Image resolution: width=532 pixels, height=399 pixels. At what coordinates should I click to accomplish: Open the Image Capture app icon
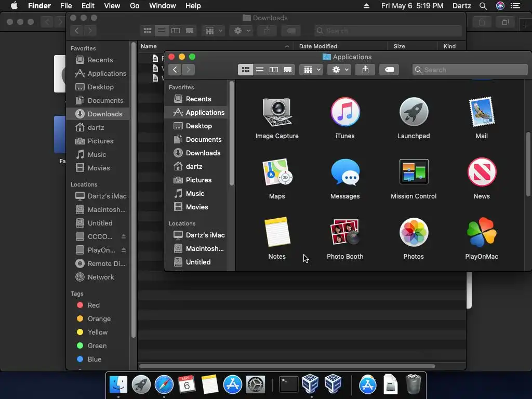click(277, 112)
